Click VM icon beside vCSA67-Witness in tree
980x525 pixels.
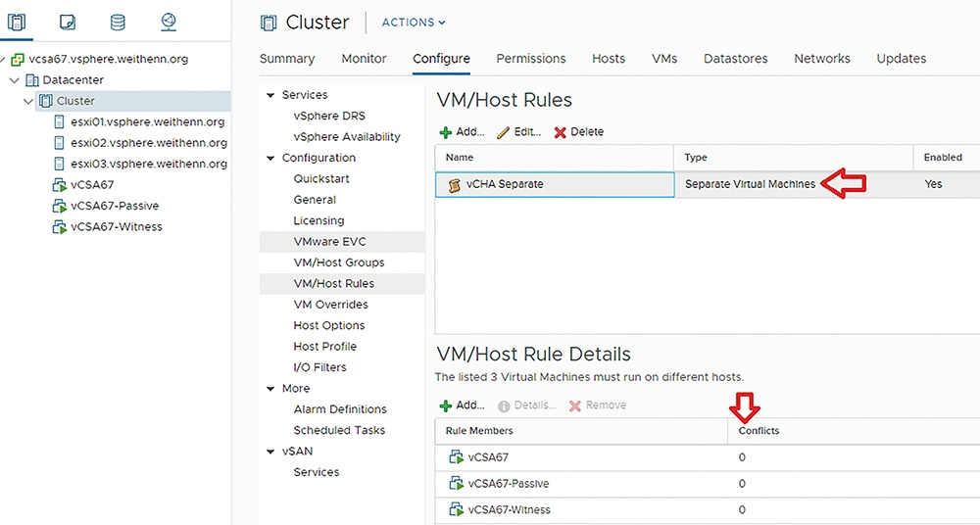60,227
